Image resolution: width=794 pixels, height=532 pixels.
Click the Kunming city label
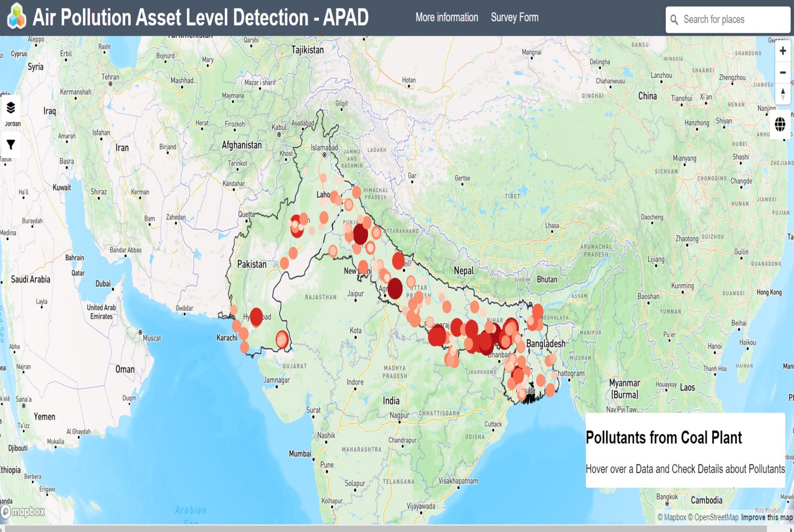682,286
